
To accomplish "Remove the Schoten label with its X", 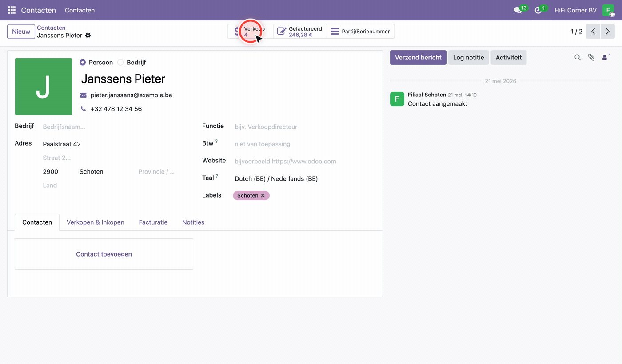I will [263, 195].
